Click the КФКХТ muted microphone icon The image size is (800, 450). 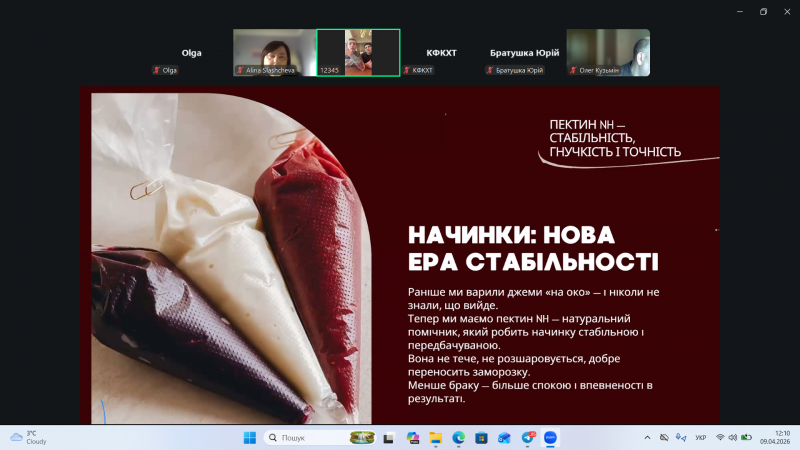pos(406,71)
